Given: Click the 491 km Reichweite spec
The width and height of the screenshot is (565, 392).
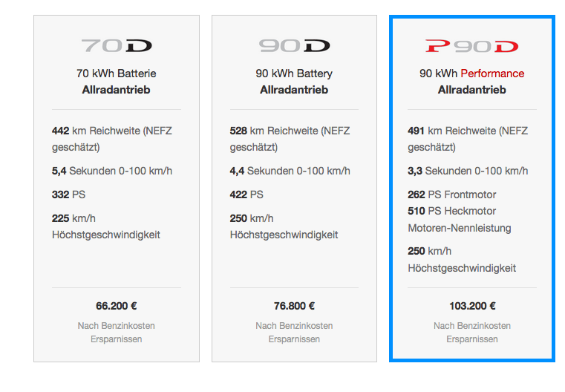Looking at the screenshot, I should click(x=468, y=138).
